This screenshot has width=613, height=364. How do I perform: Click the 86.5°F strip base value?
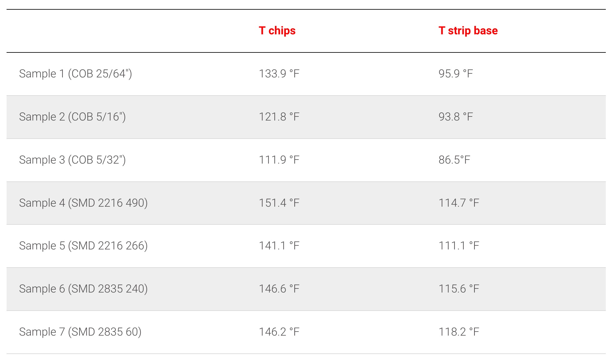454,160
